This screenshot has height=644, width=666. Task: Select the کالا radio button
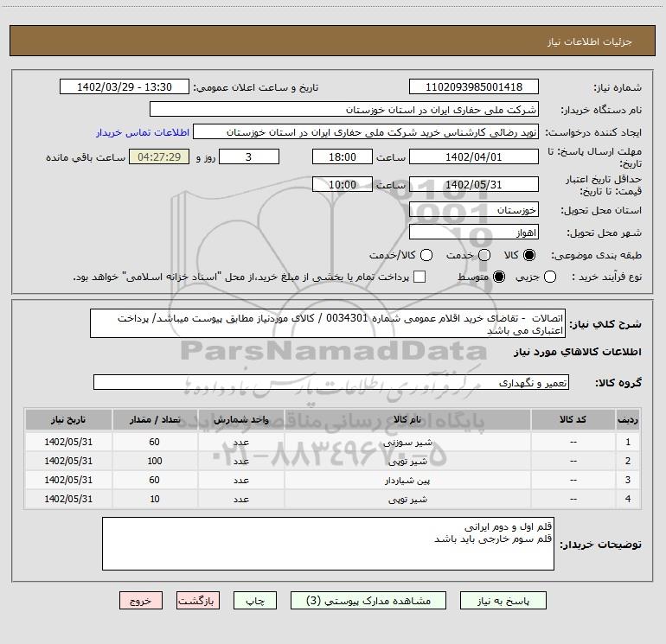[529, 255]
